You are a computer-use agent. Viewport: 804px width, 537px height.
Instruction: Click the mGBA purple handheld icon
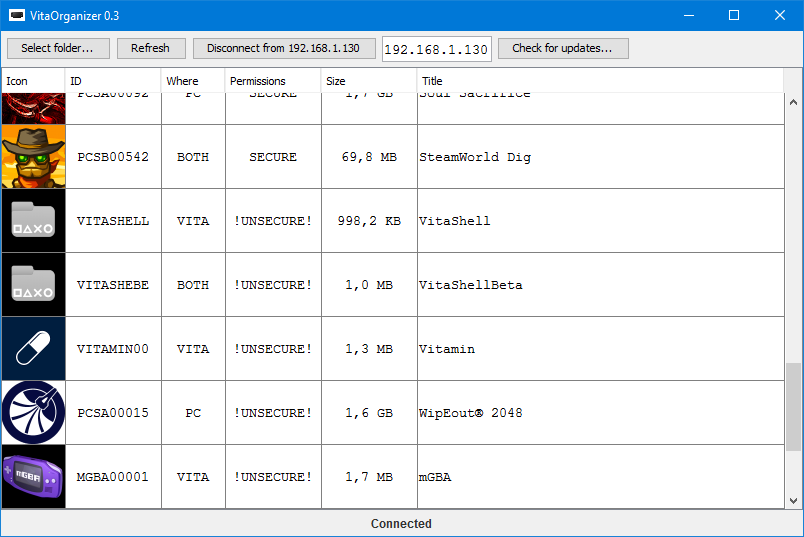point(33,476)
